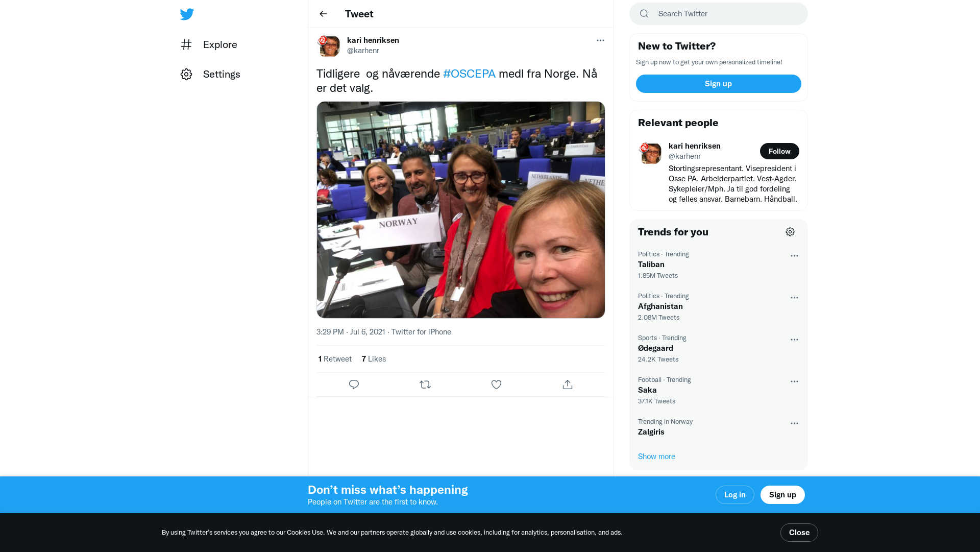Go back using the arrow icon
This screenshot has height=552, width=980.
click(x=323, y=14)
